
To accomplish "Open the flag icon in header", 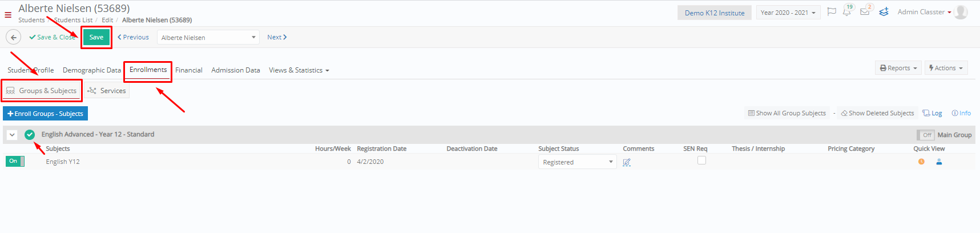I will tap(832, 12).
